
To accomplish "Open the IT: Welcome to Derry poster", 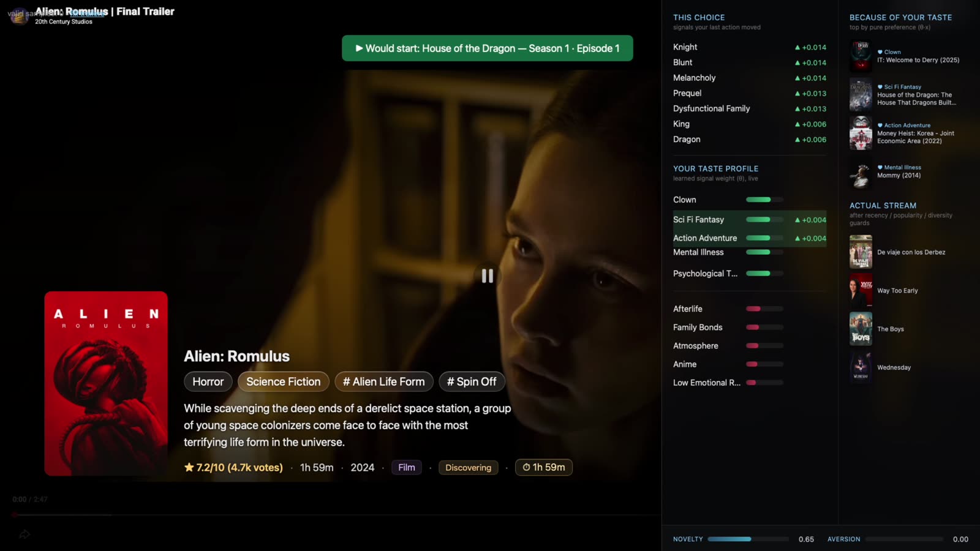I will pos(861,56).
